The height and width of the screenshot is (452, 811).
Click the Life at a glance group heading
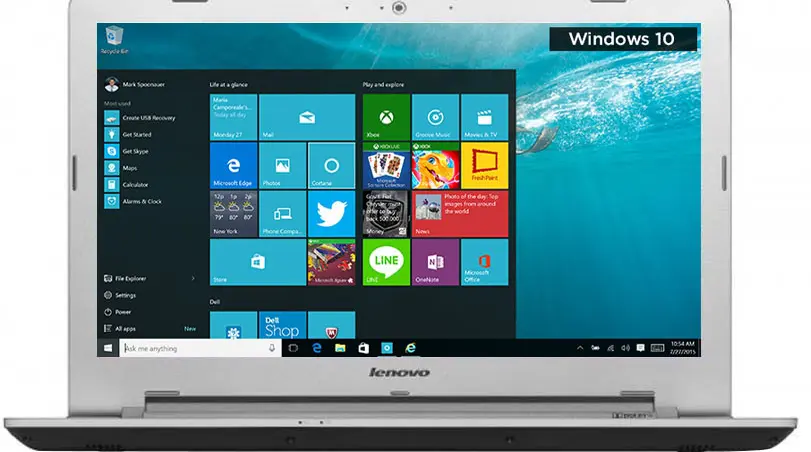(229, 84)
